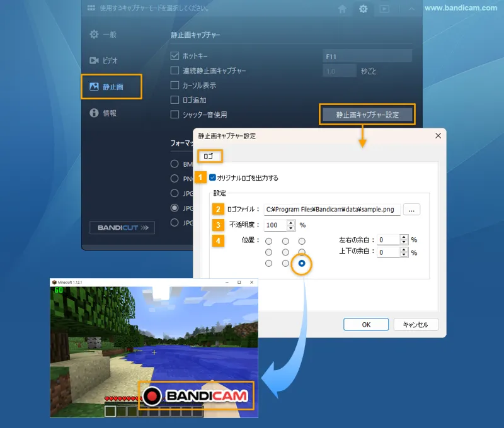Enable シャッター音使用 checkbox
504x428 pixels.
point(175,115)
